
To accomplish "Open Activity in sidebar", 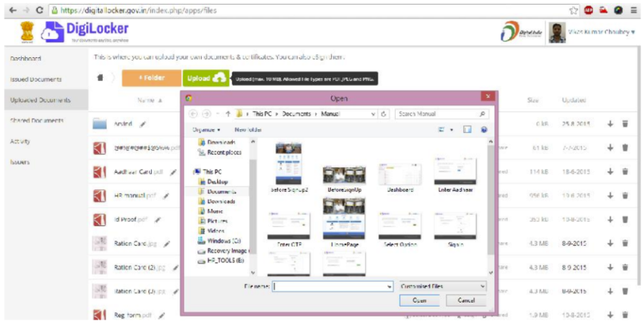I will [x=20, y=141].
